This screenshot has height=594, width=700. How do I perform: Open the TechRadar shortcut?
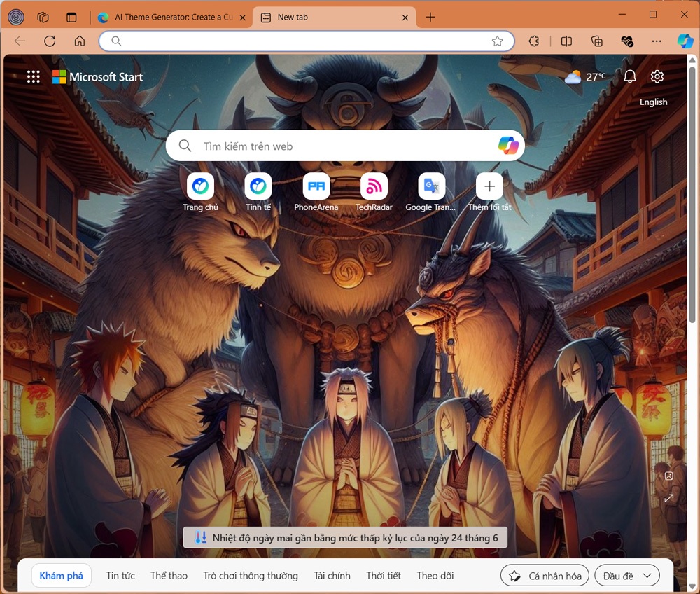pos(374,192)
